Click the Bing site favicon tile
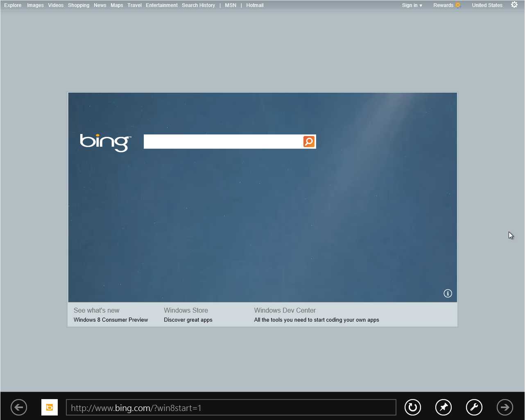 coord(50,407)
